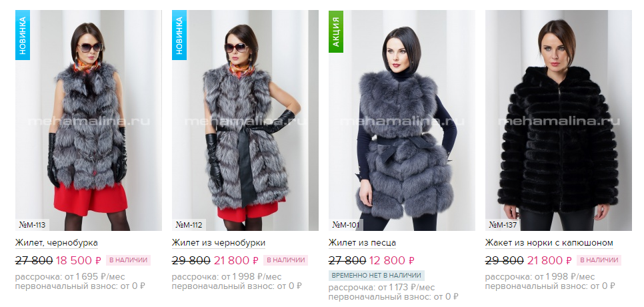Click 'В НАЛИЧИИ' tag beside 18 500 ₽
Screen dimensions: 644x307
click(x=128, y=260)
